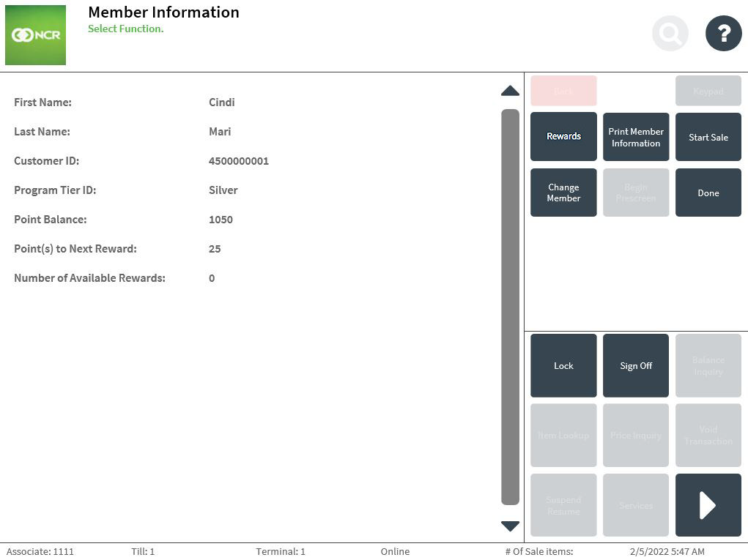The image size is (748, 560).
Task: Click the NCR logo
Action: pyautogui.click(x=35, y=35)
